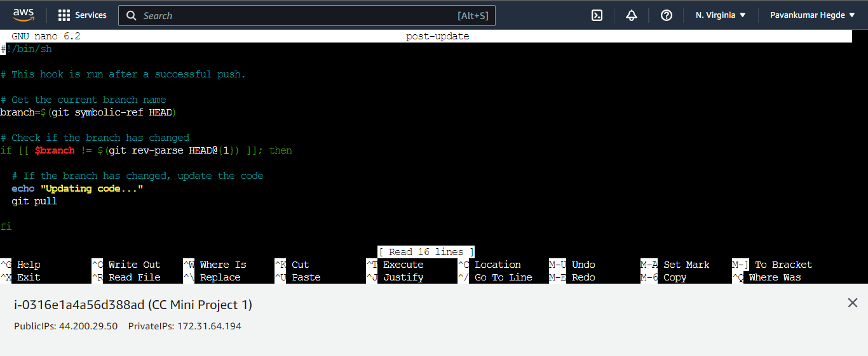The image size is (868, 356).
Task: Click the Justify shortcut label
Action: (x=403, y=277)
